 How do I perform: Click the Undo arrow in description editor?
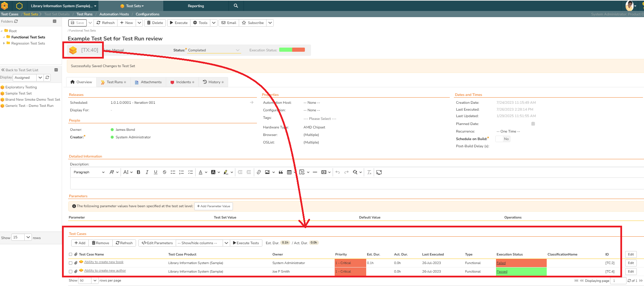click(x=338, y=172)
